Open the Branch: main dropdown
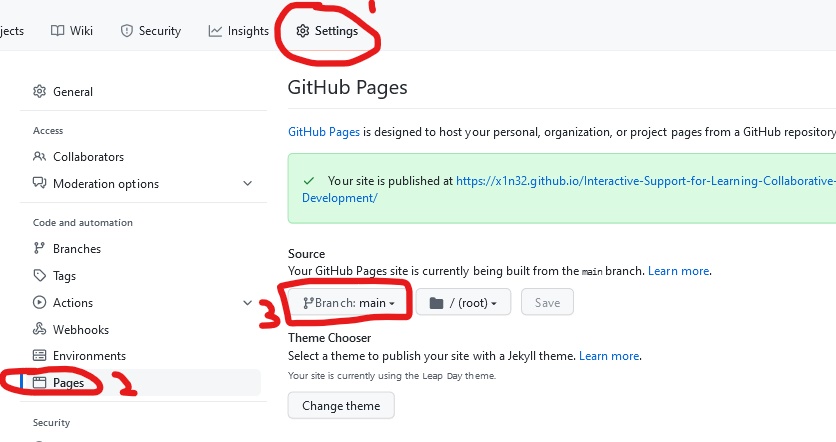836x442 pixels. click(x=349, y=302)
